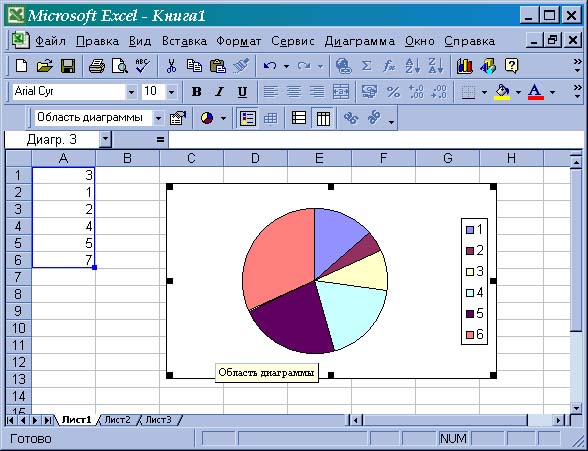The image size is (588, 451).
Task: Select the Cut scissors icon
Action: [x=171, y=66]
